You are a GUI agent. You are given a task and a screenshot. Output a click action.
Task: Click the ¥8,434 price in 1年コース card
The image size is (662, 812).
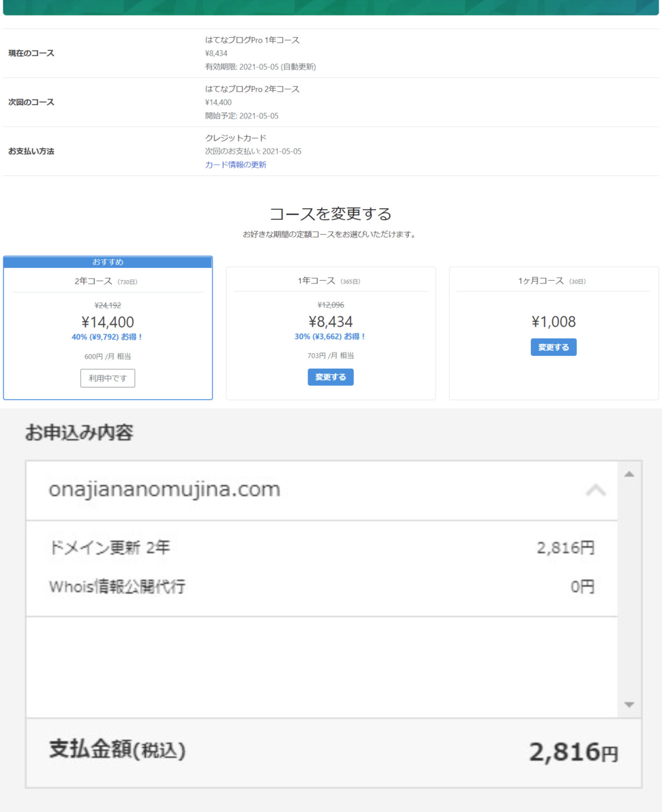coord(331,321)
